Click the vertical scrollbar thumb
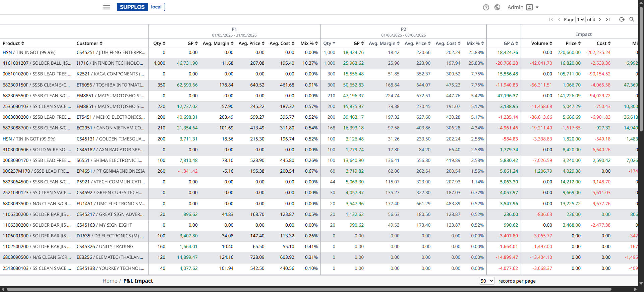This screenshot has width=644, height=292. click(x=641, y=69)
